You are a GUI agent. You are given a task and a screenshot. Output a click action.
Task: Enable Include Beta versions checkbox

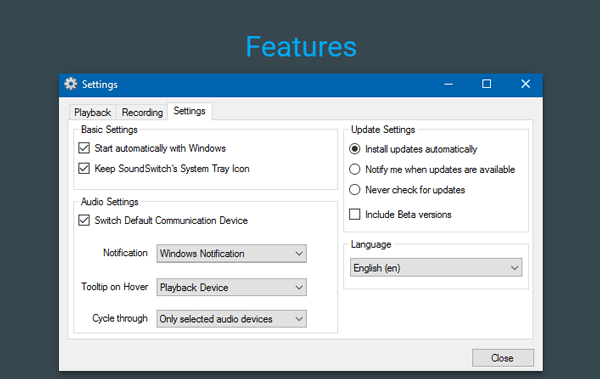(355, 214)
